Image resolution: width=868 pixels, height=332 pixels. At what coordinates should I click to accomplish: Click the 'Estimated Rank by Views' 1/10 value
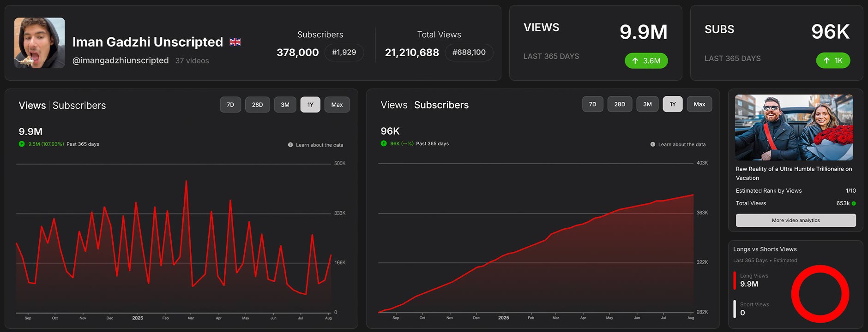pyautogui.click(x=851, y=191)
